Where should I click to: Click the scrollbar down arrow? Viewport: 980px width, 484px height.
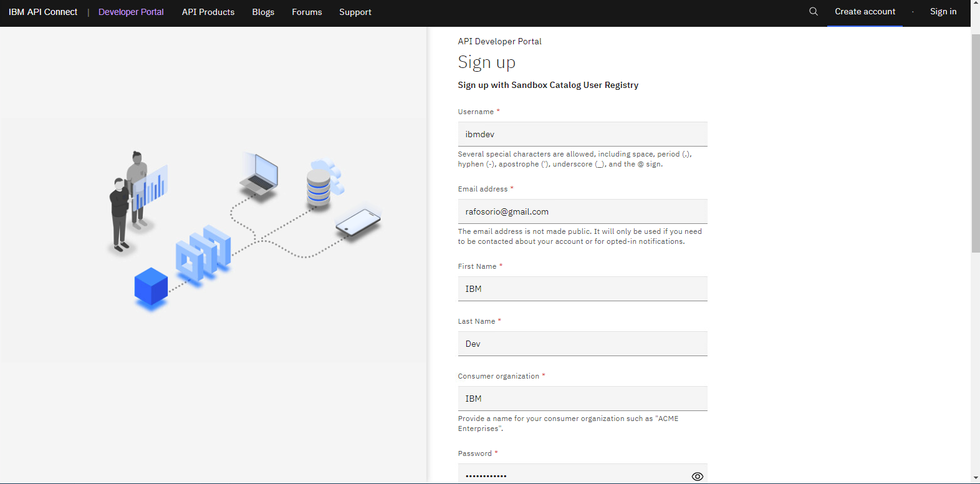click(x=975, y=479)
